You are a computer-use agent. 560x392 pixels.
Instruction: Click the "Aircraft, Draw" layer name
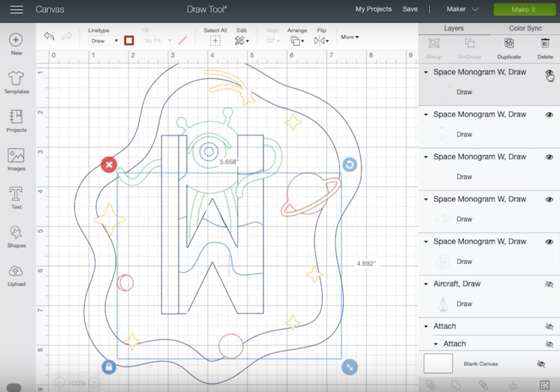(x=457, y=284)
